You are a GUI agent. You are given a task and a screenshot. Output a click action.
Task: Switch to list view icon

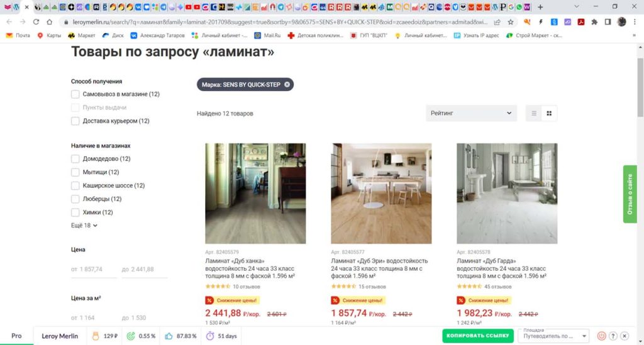tap(534, 114)
